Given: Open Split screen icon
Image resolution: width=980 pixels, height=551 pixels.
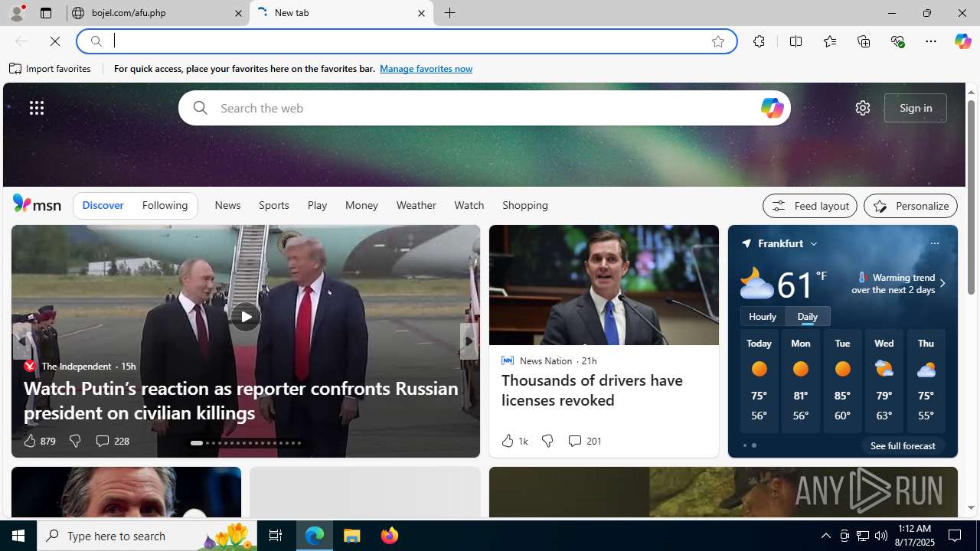Looking at the screenshot, I should pyautogui.click(x=795, y=41).
